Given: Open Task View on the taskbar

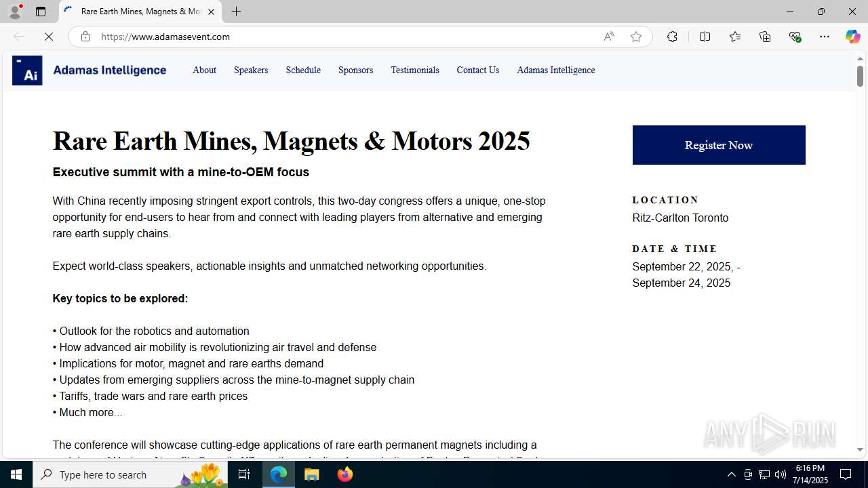Looking at the screenshot, I should coord(244,474).
